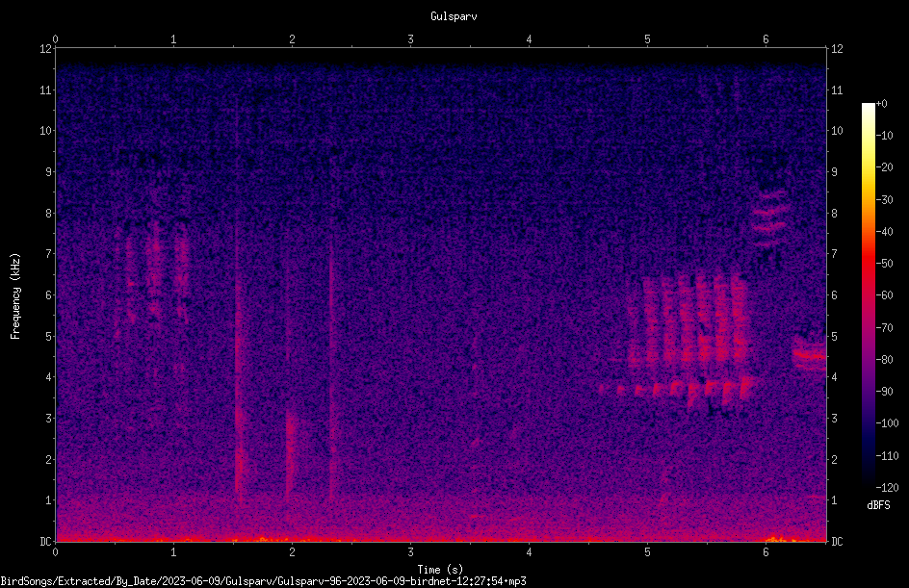Click the Time (s) axis label
The height and width of the screenshot is (588, 909).
(x=440, y=570)
